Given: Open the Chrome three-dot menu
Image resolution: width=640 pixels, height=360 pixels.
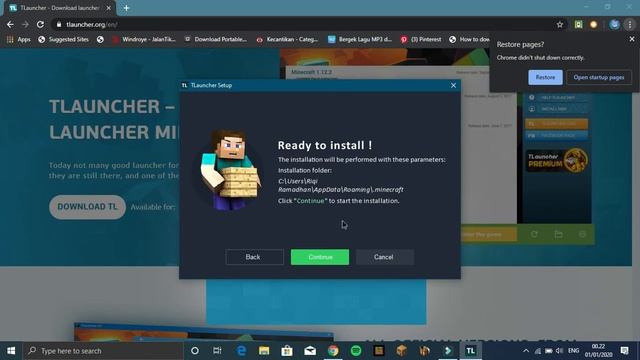Looking at the screenshot, I should [630, 24].
